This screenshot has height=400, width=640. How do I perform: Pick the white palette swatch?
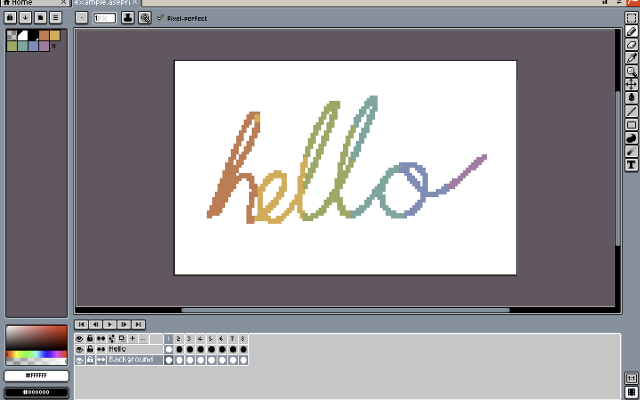[x=22, y=36]
